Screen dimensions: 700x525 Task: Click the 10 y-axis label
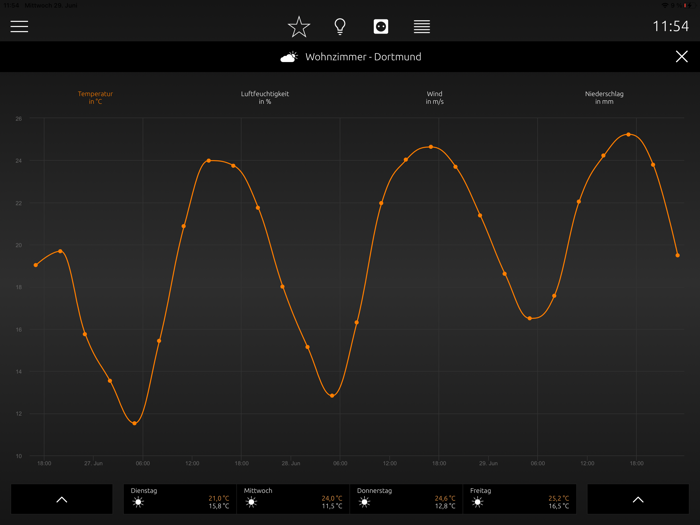point(19,456)
